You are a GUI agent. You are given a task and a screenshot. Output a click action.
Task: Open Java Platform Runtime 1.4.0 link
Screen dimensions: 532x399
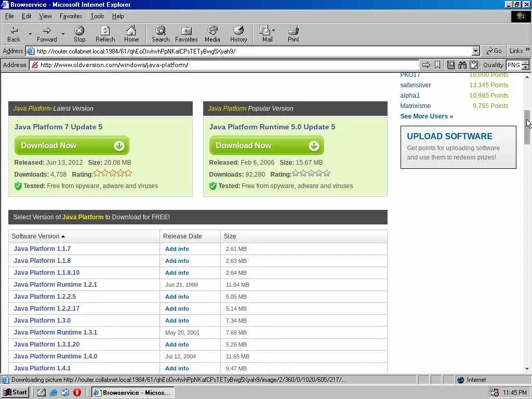click(55, 356)
